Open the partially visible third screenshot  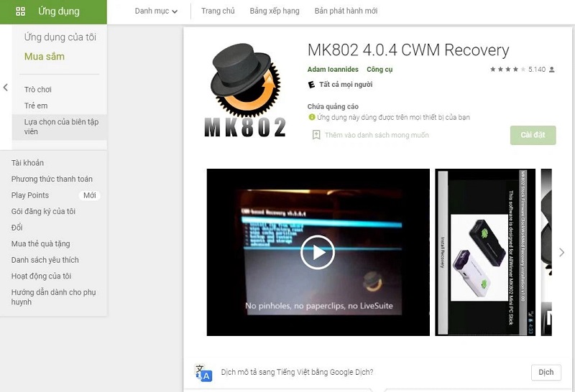[x=546, y=253]
